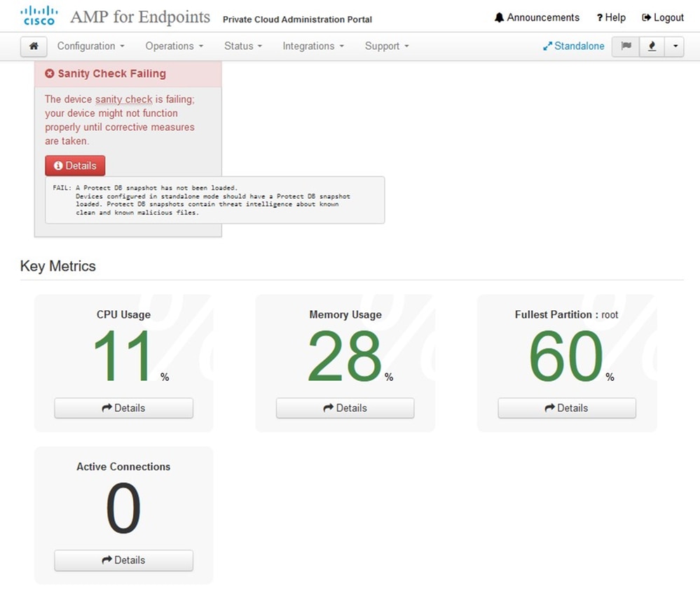Open the Status menu
700x593 pixels.
coord(243,46)
